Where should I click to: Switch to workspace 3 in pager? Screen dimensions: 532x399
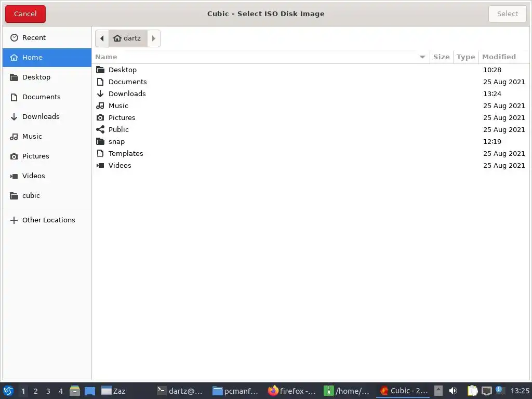(x=48, y=391)
